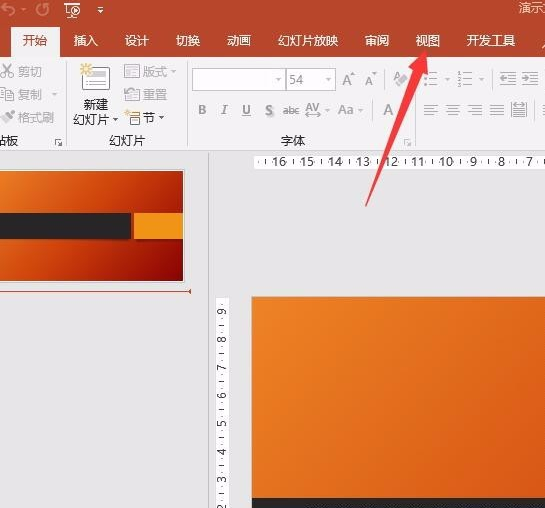545x508 pixels.
Task: Select the center text alignment icon
Action: pyautogui.click(x=453, y=110)
